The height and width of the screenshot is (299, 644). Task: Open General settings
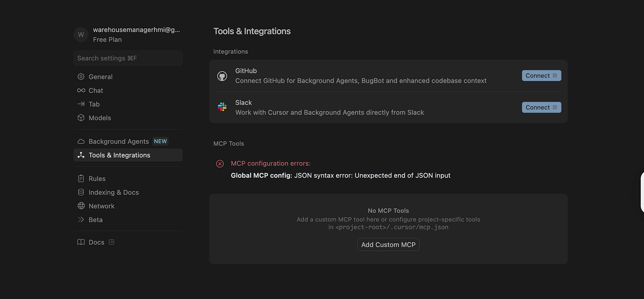pyautogui.click(x=128, y=77)
